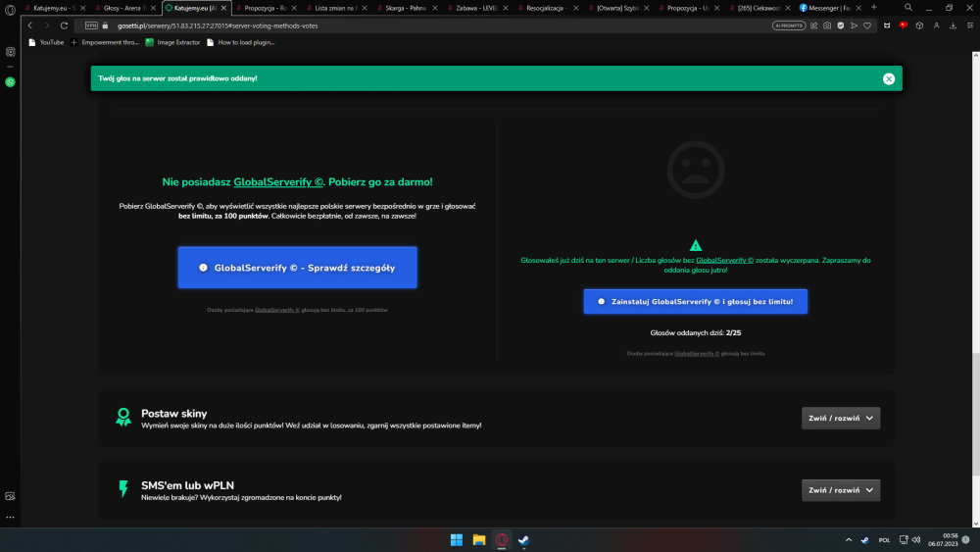Viewport: 980px width, 552px height.
Task: Open sidebar three-dots setup
Action: click(10, 518)
